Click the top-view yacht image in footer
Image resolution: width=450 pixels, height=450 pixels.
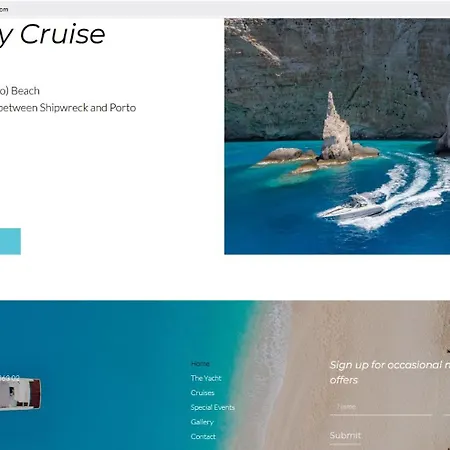click(20, 393)
